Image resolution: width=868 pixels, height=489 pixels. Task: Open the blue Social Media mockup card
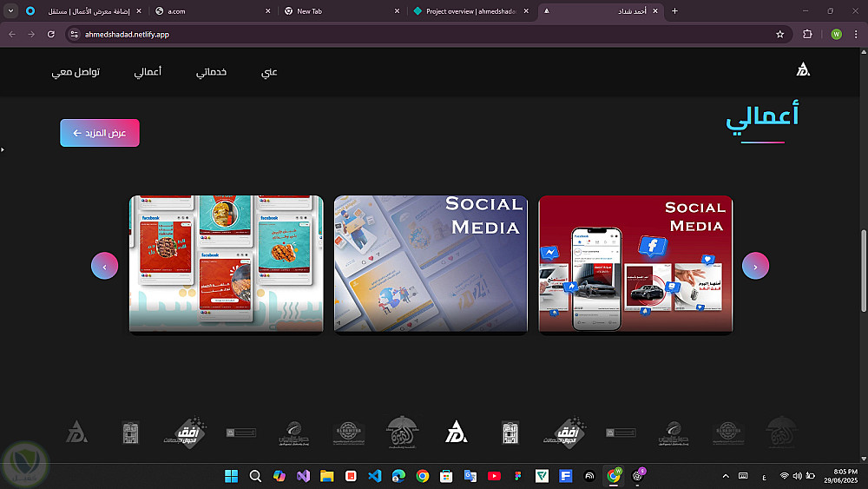click(x=431, y=264)
